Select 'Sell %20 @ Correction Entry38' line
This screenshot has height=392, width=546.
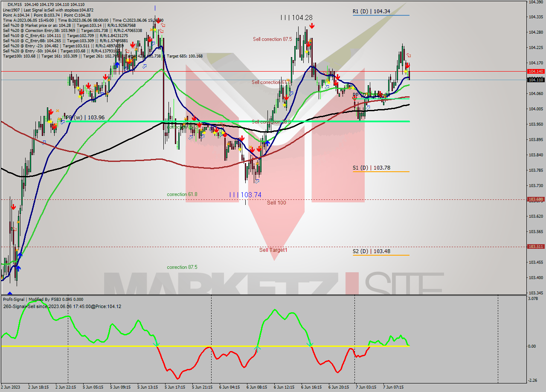[x=73, y=31]
